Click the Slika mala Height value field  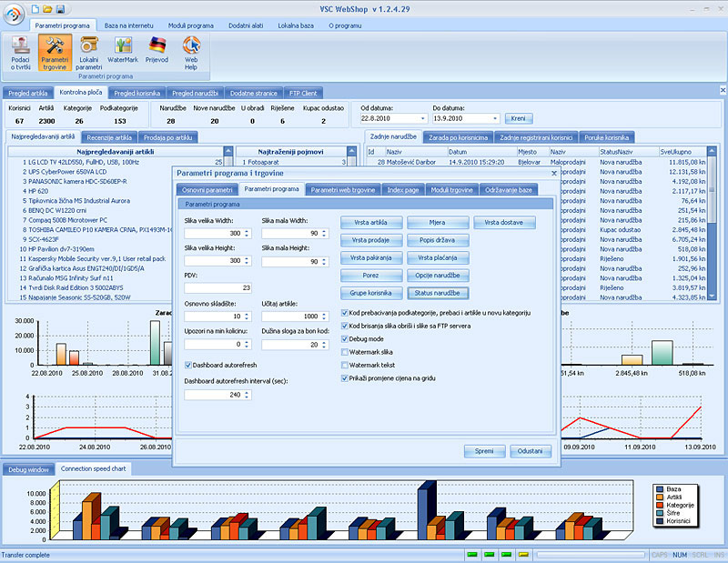pyautogui.click(x=290, y=261)
